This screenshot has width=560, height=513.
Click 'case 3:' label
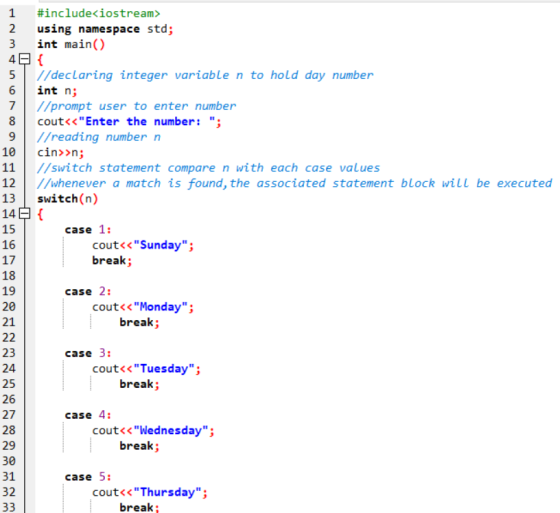(x=88, y=353)
